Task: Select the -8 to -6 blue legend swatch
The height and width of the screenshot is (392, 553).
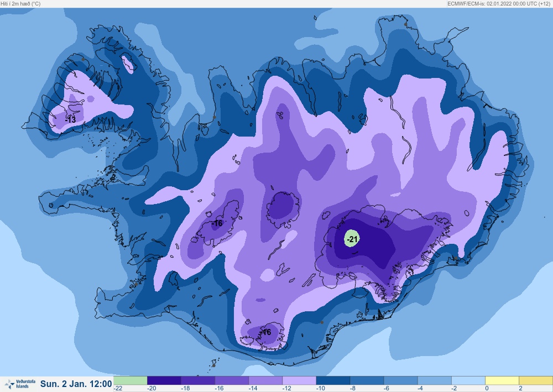Action: click(x=367, y=380)
